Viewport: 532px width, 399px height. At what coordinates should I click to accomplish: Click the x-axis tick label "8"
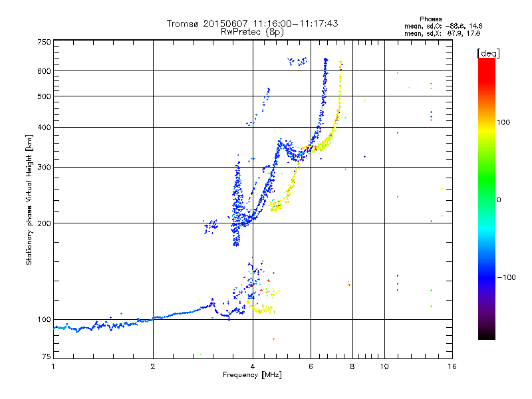coord(352,366)
